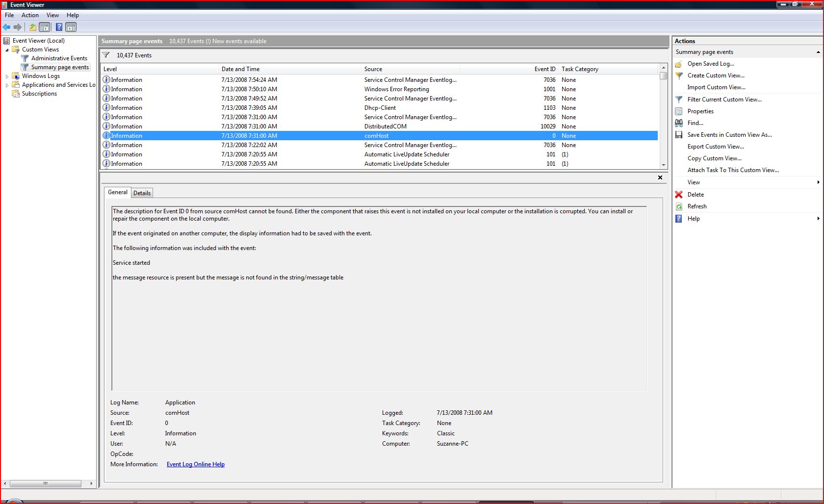Image resolution: width=824 pixels, height=504 pixels.
Task: Click the event list scroll down arrow
Action: [x=663, y=165]
